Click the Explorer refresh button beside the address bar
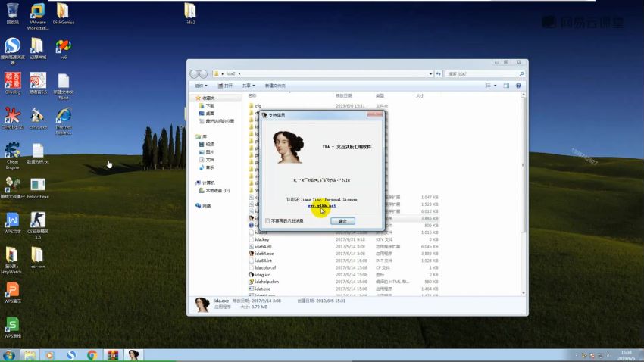The image size is (644, 362). pyautogui.click(x=438, y=74)
